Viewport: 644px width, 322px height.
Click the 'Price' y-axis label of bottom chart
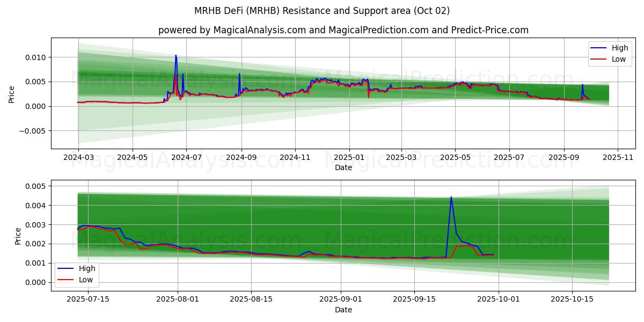point(18,236)
